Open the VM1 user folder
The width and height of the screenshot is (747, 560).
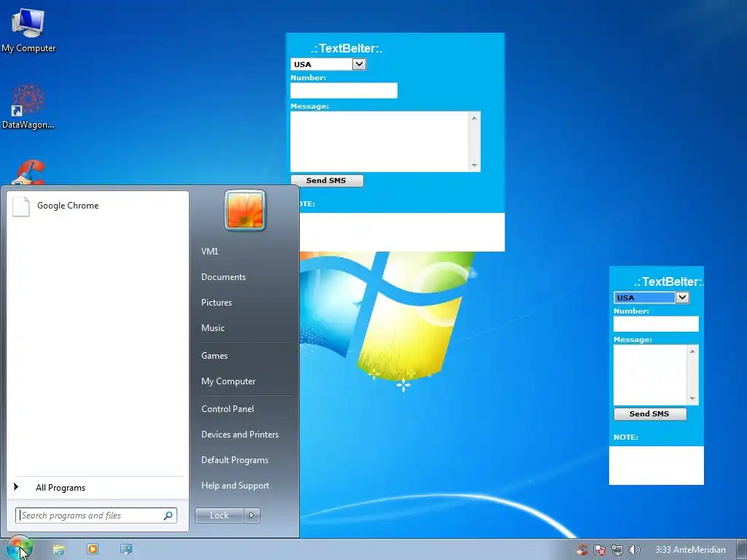pos(209,252)
